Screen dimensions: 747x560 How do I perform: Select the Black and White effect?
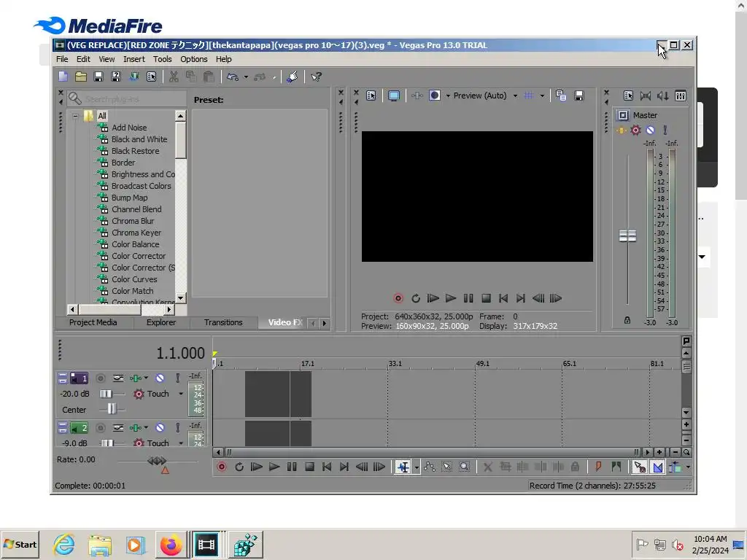pyautogui.click(x=139, y=139)
